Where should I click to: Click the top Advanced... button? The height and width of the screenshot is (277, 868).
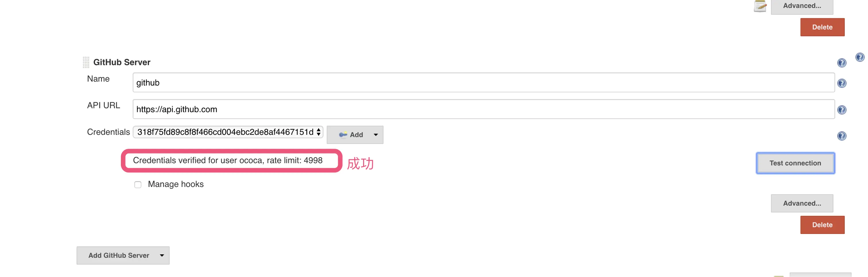(x=802, y=6)
